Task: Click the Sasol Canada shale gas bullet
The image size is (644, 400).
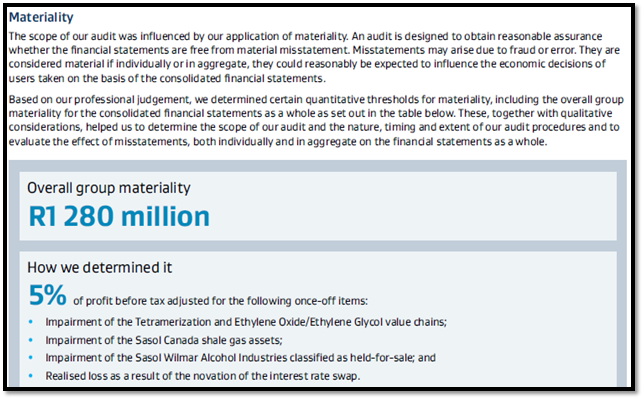Action: 163,340
